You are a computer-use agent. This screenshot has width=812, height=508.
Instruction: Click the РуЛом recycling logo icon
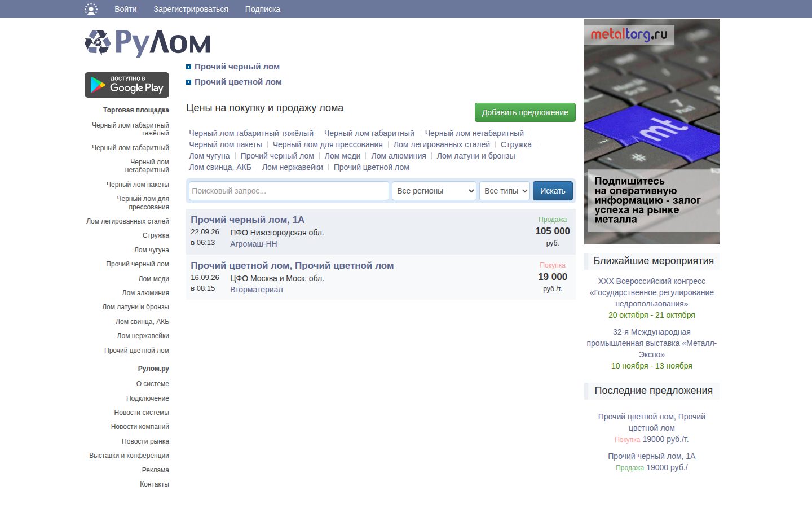(x=98, y=42)
